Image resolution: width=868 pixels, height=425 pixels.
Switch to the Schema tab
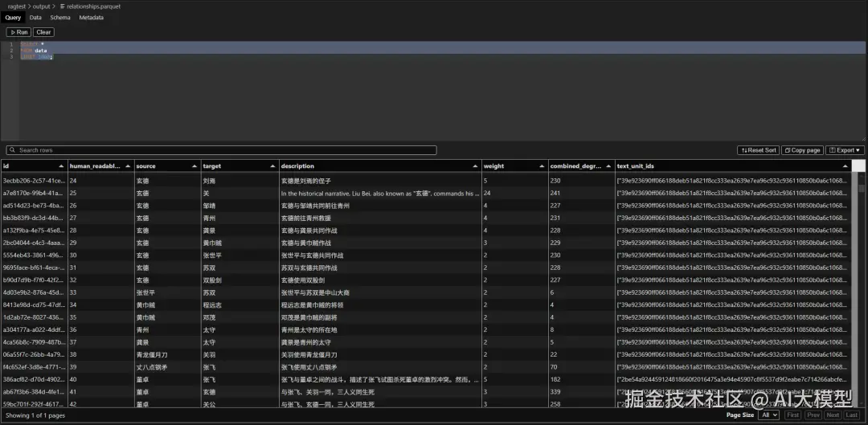point(59,17)
